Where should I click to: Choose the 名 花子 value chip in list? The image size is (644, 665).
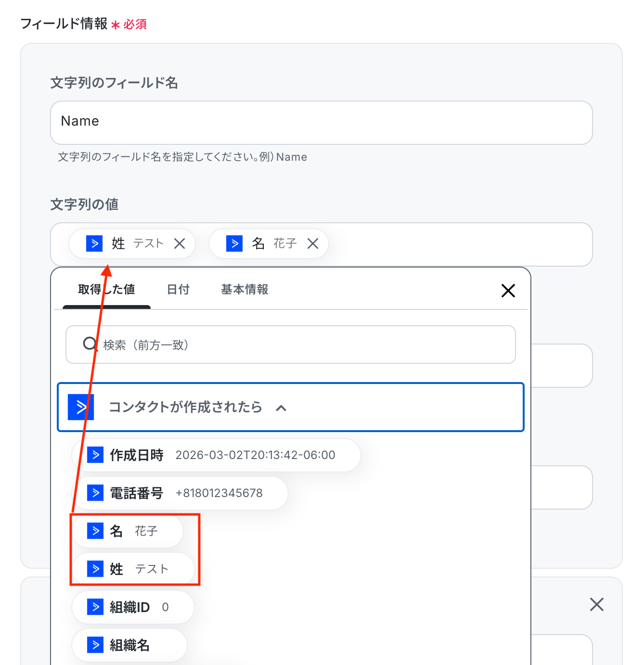click(128, 531)
